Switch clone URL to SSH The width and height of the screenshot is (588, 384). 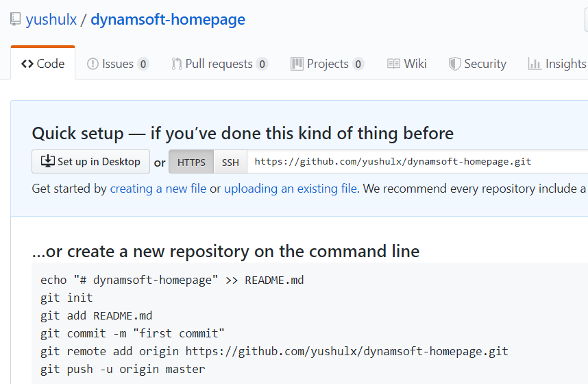coord(230,163)
